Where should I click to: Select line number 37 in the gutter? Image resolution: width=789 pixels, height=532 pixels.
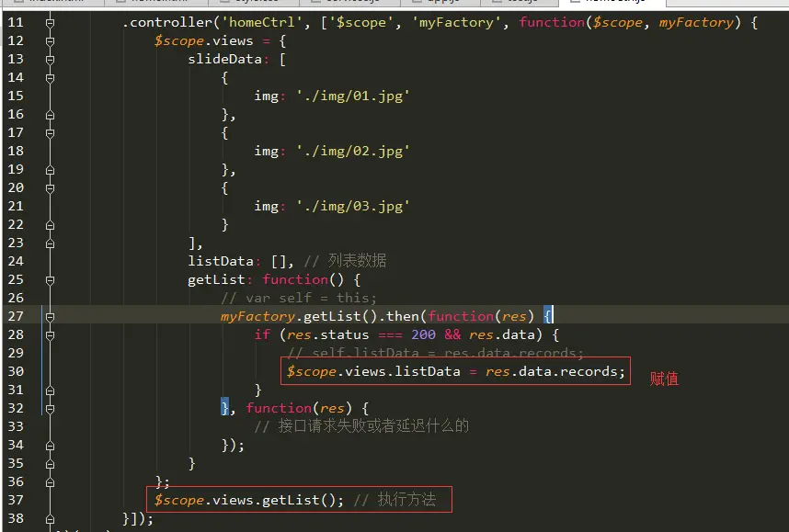(16, 501)
